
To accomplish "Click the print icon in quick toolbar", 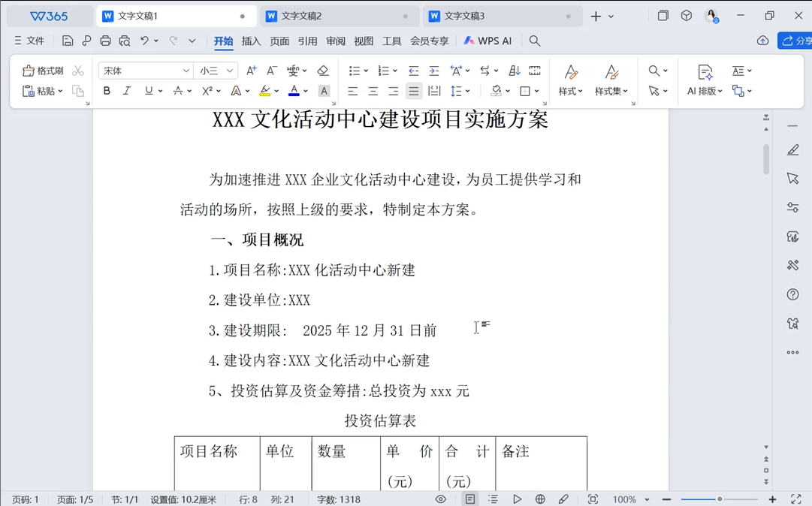I will [x=106, y=41].
